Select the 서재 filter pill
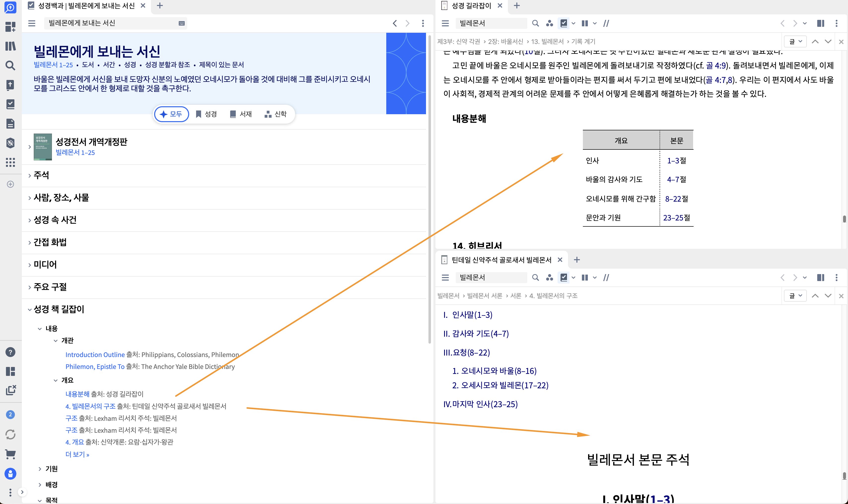This screenshot has height=504, width=848. tap(241, 114)
